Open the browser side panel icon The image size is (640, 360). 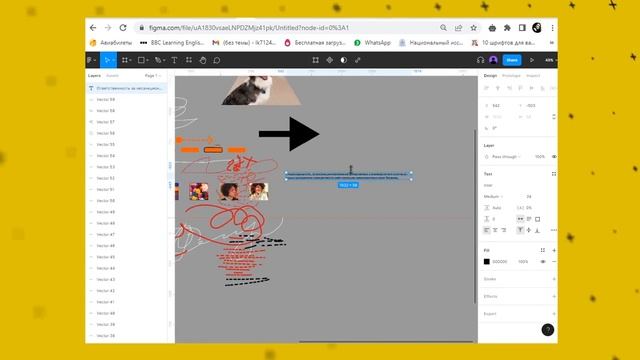click(x=522, y=28)
